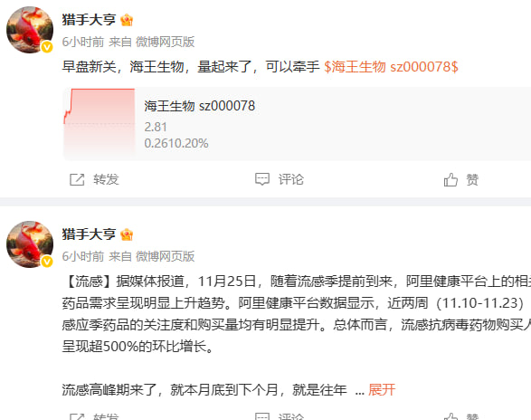Open 猎手大亨 profile from second post
The image size is (531, 420).
[89, 234]
